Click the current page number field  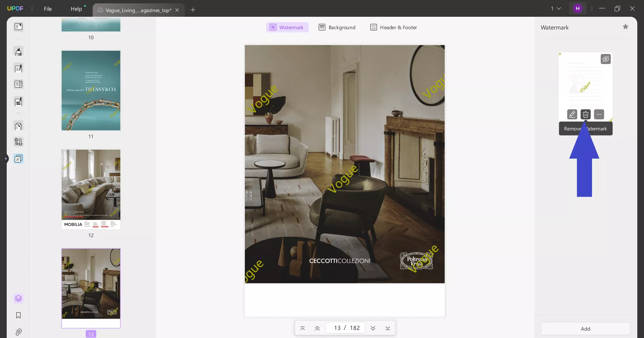point(345,328)
